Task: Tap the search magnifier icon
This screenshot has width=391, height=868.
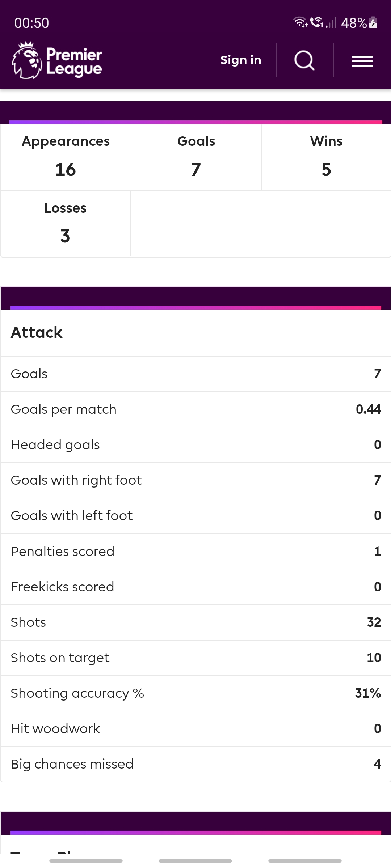Action: 304,60
